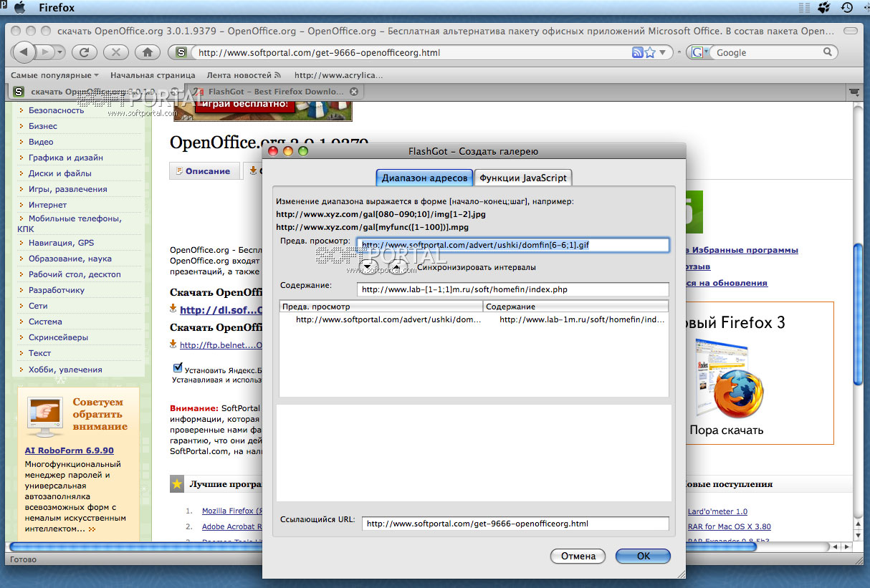Close the FlashGot browser tab
870x588 pixels.
[x=353, y=92]
